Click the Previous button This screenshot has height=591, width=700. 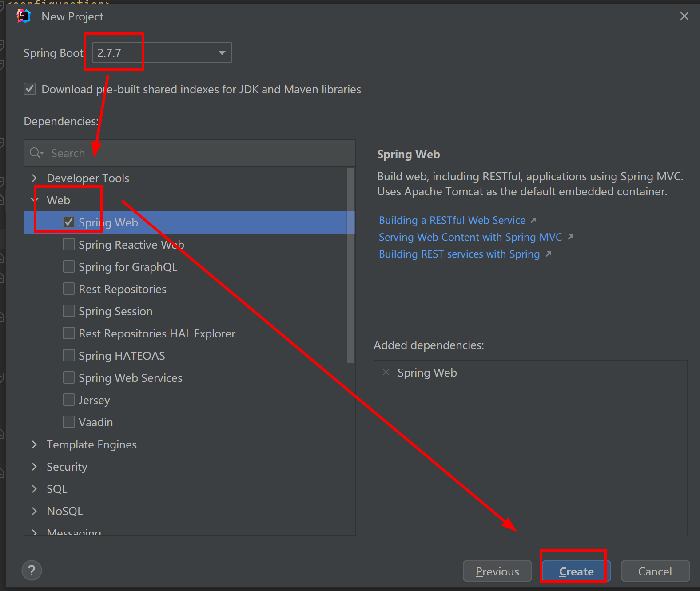click(497, 571)
